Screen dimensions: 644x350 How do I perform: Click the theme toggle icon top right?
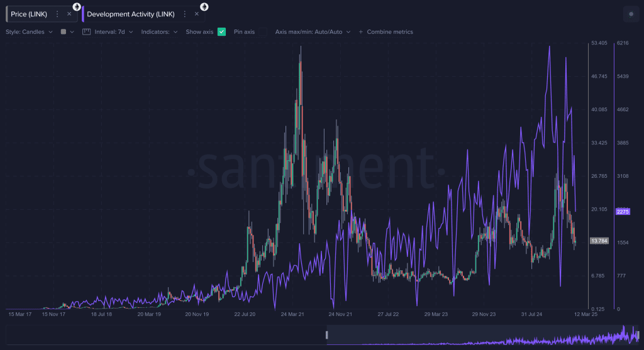[631, 14]
